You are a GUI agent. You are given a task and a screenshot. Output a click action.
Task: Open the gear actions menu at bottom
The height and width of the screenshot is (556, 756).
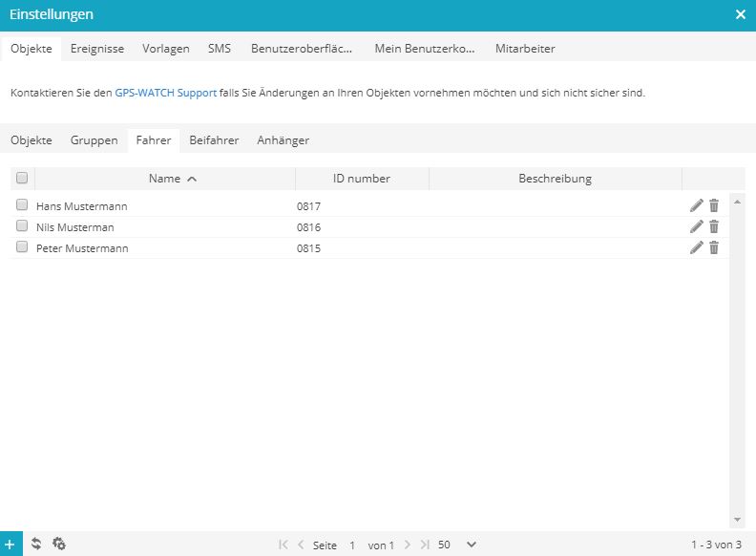59,544
